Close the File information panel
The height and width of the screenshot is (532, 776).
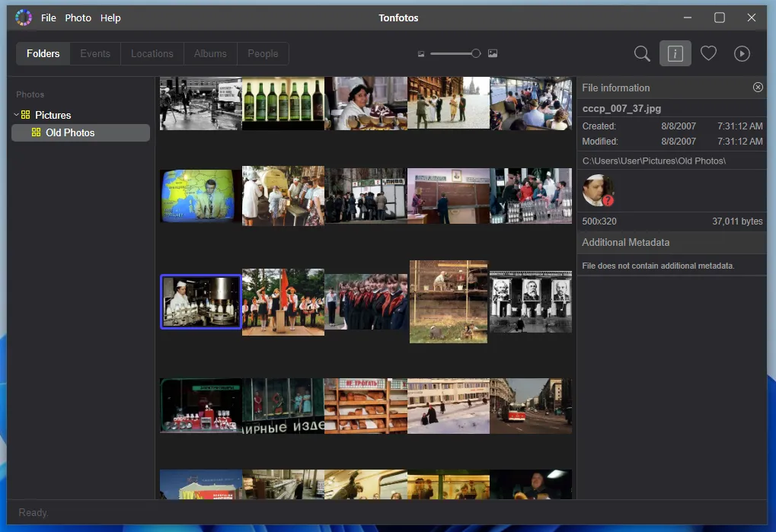758,88
